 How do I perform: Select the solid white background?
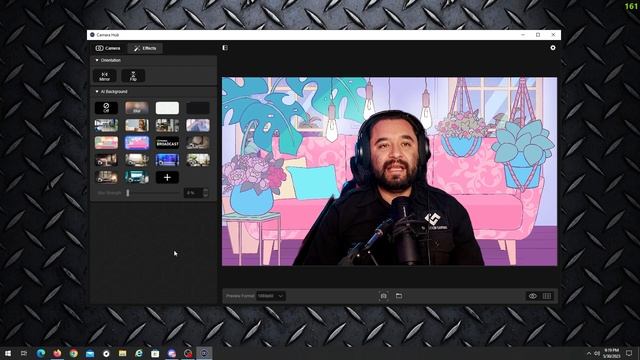(167, 108)
